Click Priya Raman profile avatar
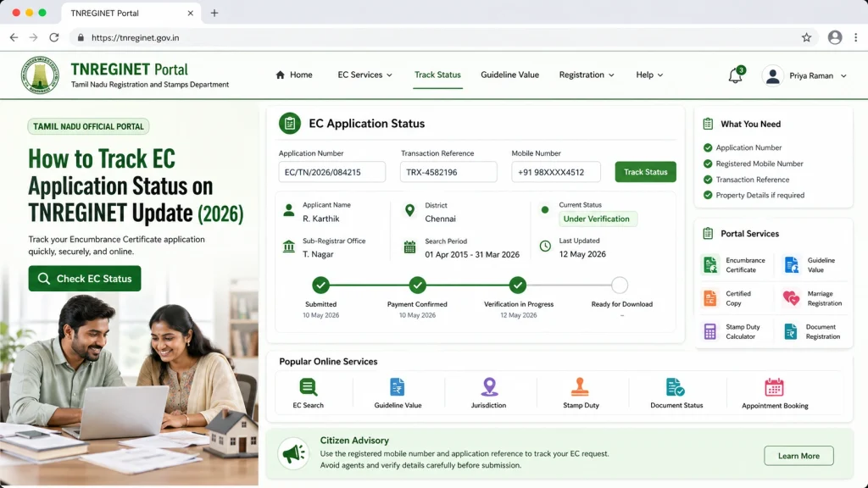 pos(772,75)
